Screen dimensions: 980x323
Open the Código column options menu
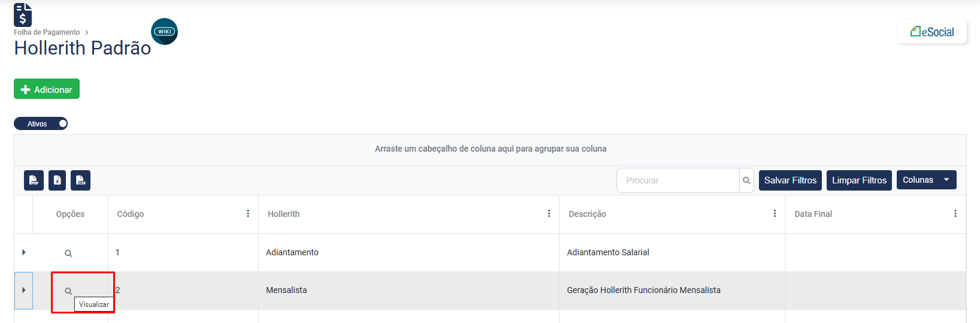(248, 213)
